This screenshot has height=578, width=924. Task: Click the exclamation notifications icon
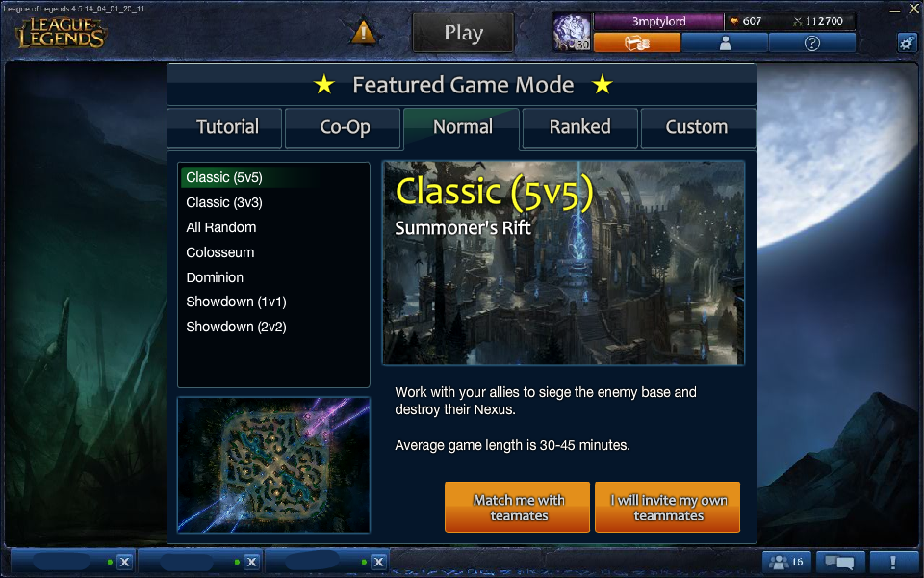click(893, 562)
